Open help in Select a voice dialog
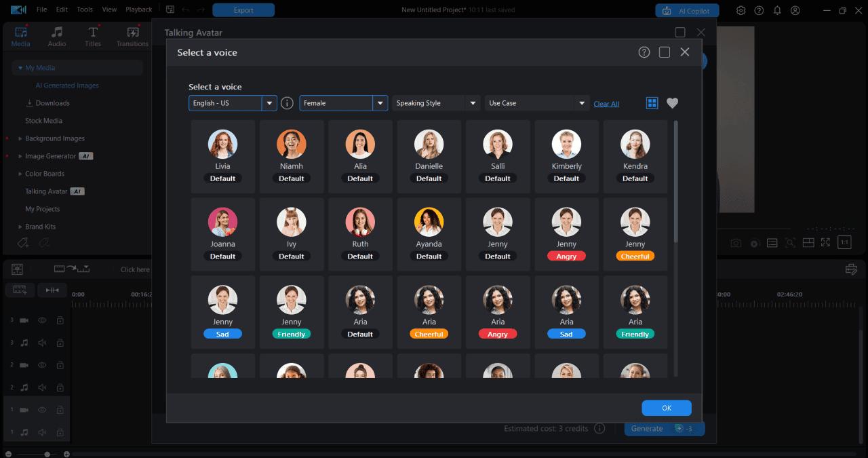868x458 pixels. click(x=644, y=52)
